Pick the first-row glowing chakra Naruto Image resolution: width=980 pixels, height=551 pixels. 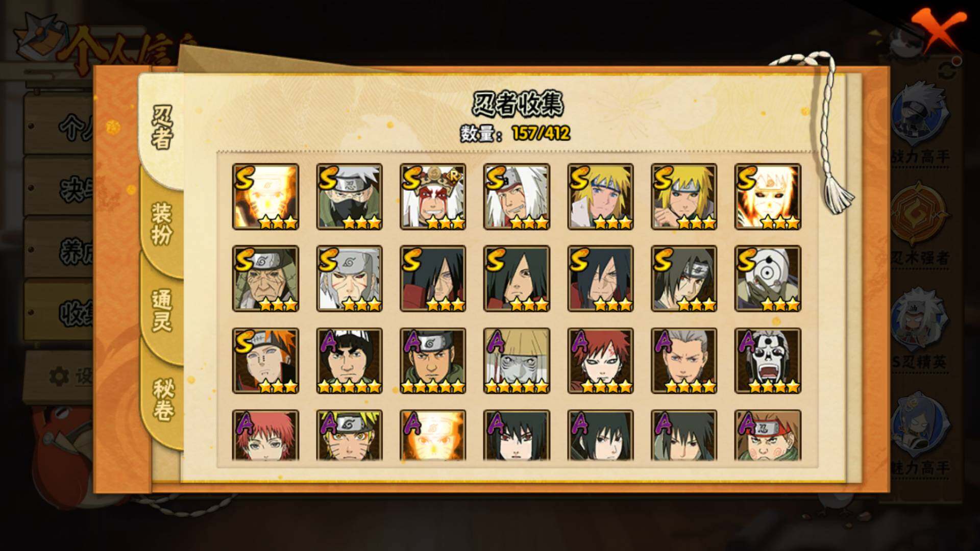tap(265, 196)
